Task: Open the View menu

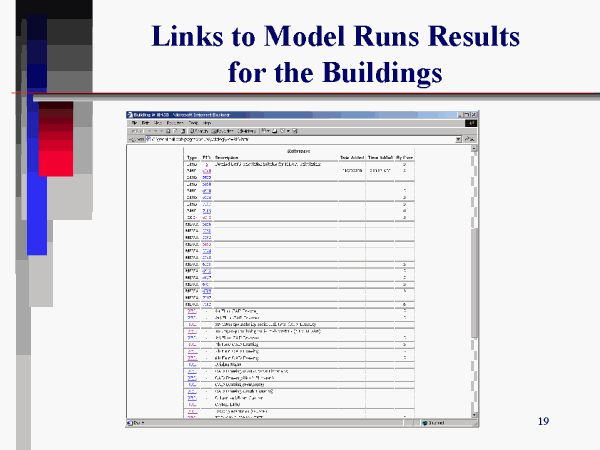Action: (x=157, y=123)
